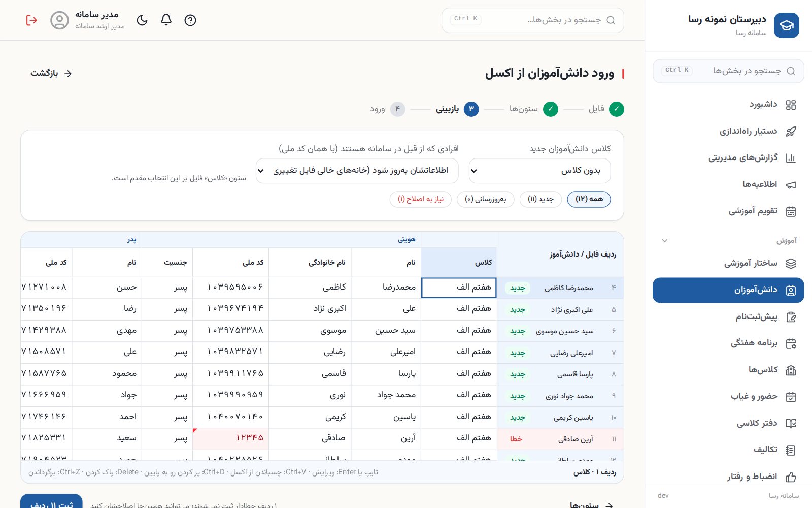Screen dimensions: 812x508
Task: Select دانش‌آموزان in the sidebar
Action: click(728, 290)
